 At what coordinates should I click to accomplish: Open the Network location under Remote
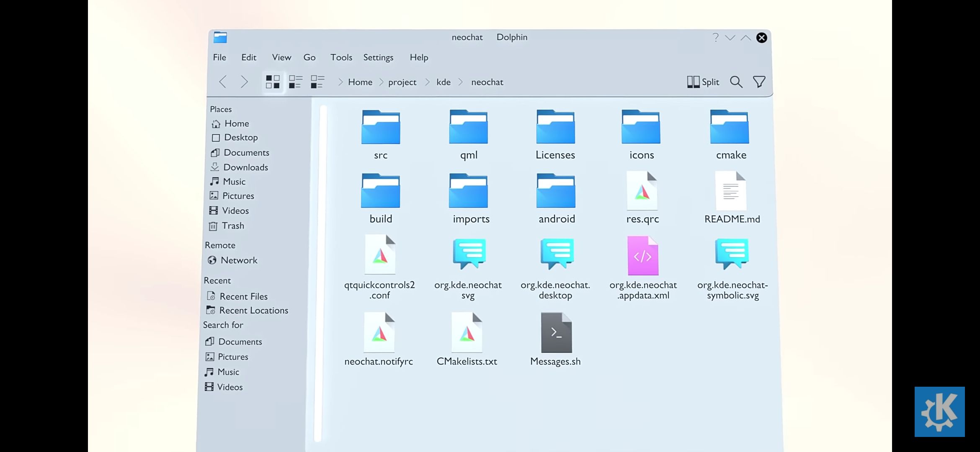click(239, 260)
